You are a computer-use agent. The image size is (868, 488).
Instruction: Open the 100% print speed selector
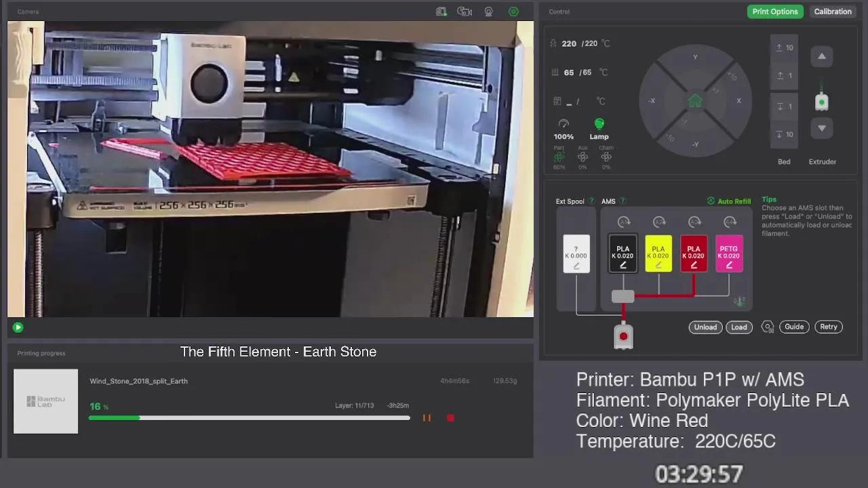pyautogui.click(x=564, y=129)
